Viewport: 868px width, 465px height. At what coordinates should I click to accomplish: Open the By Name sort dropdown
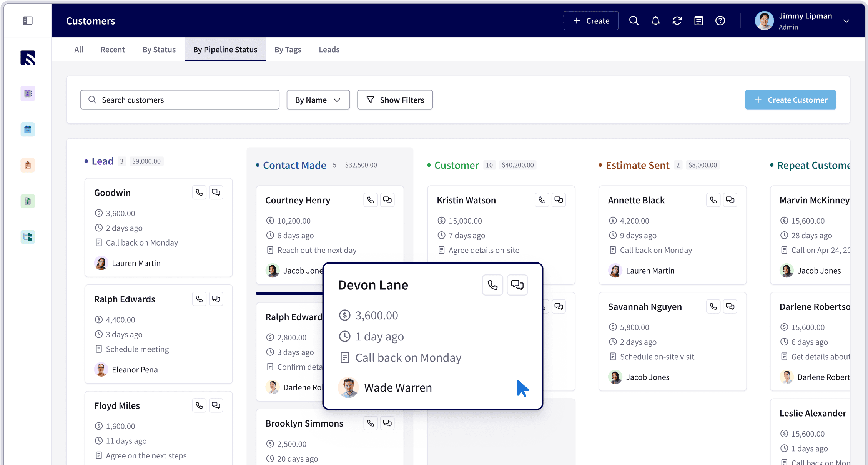point(318,100)
